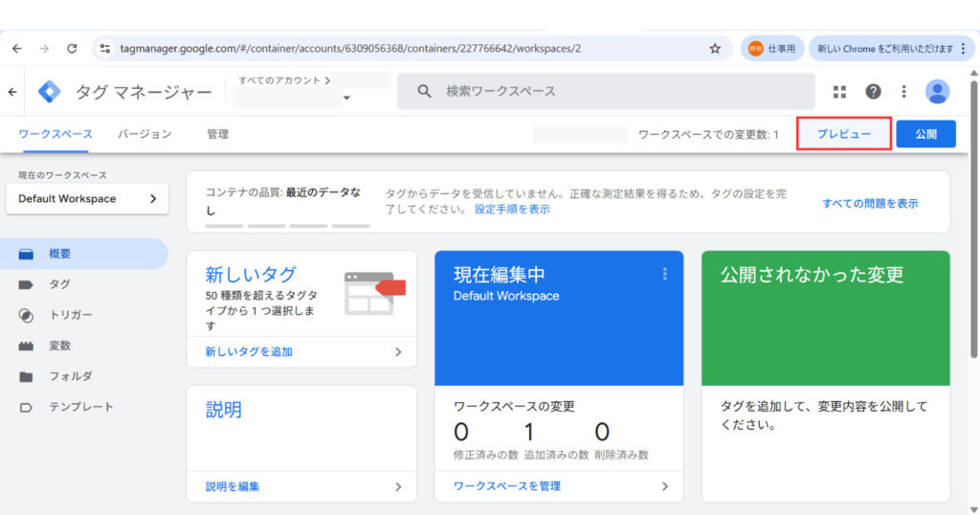
Task: Click the address bar URL
Action: pos(350,48)
